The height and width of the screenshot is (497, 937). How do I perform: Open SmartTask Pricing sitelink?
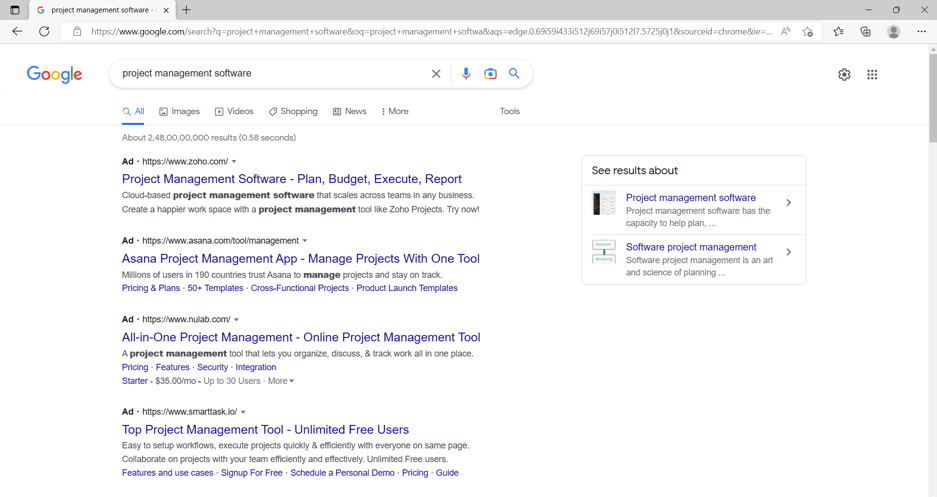point(415,473)
